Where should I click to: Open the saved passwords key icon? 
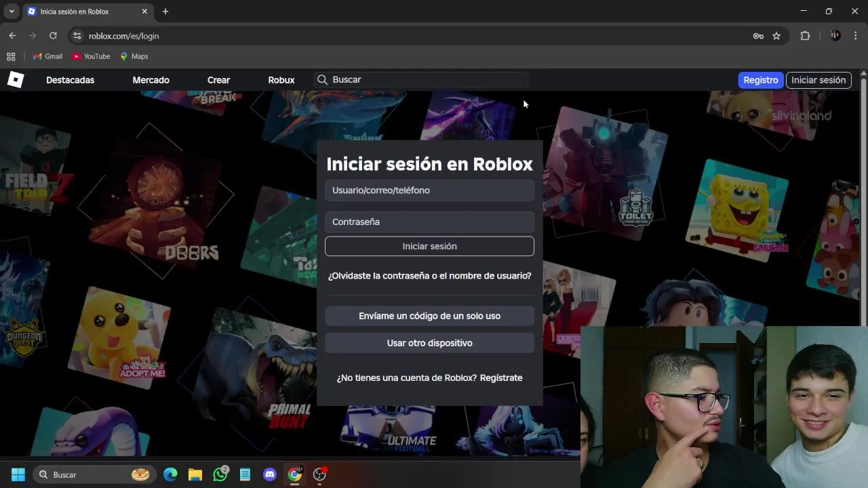click(x=758, y=36)
